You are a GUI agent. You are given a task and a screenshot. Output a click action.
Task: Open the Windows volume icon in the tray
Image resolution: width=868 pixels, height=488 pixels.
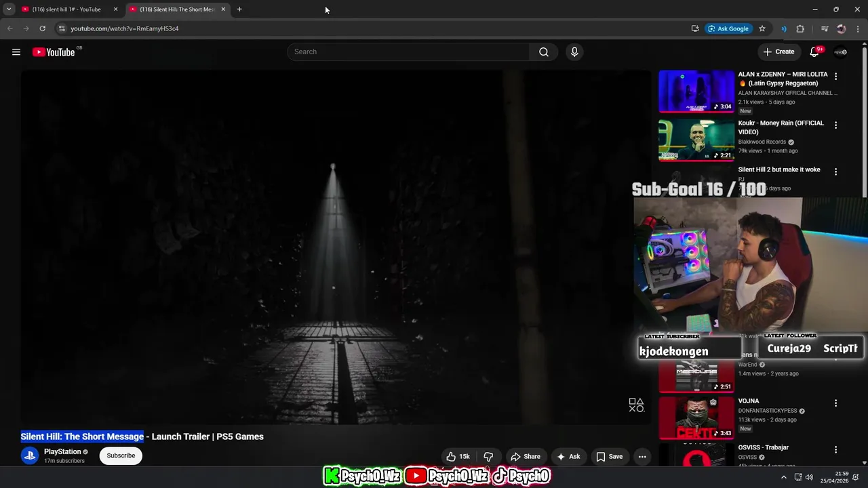coord(809,477)
